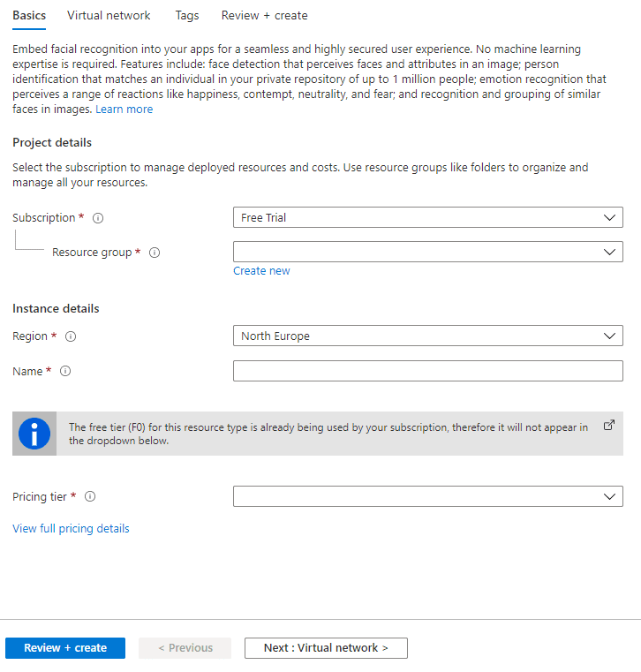Click the info icon next to Subscription

(98, 218)
